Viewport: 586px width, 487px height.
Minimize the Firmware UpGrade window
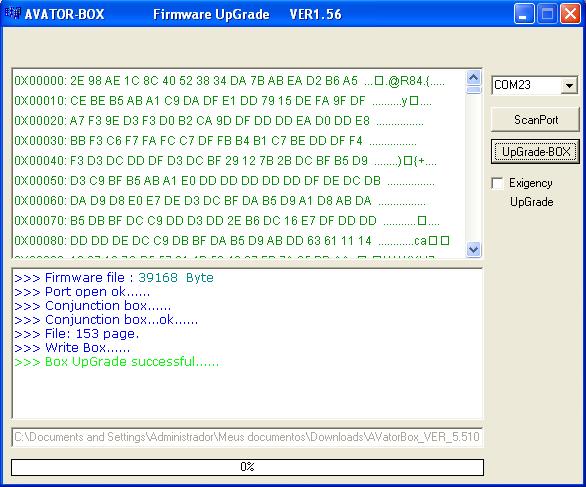pyautogui.click(x=524, y=14)
